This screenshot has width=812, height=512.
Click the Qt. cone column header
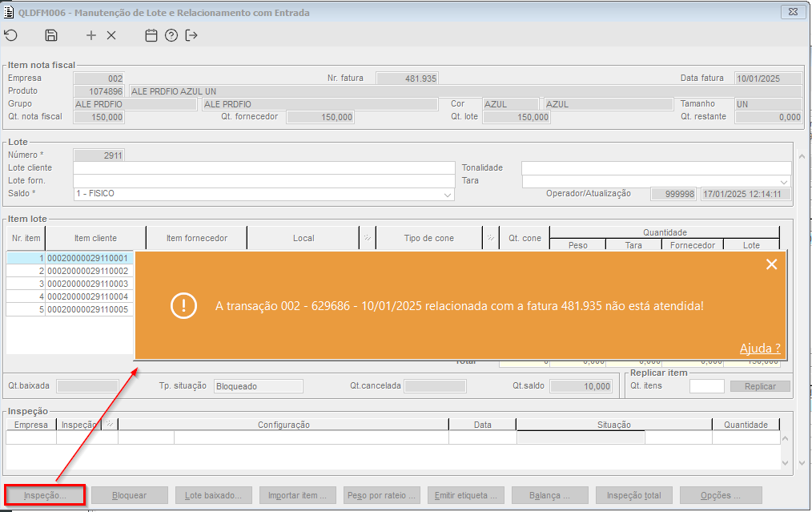525,238
